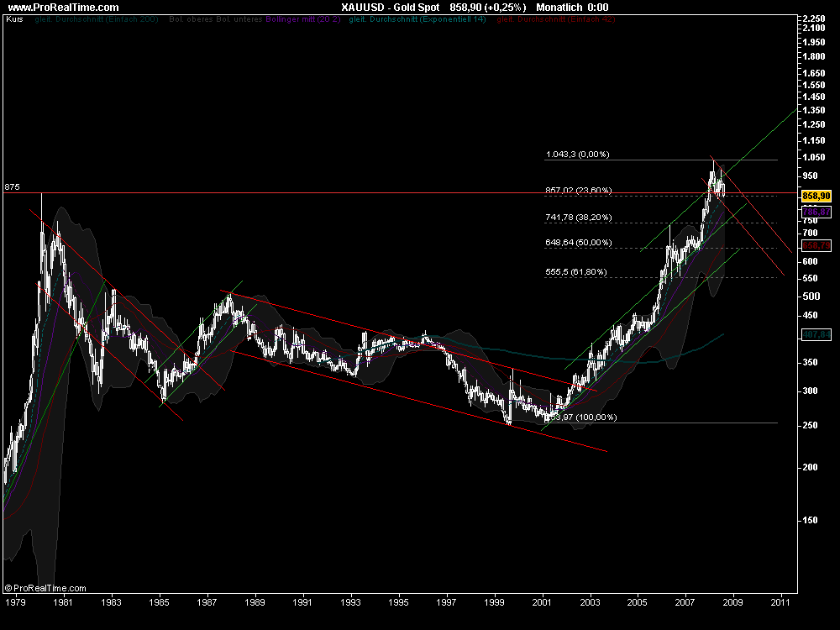Click legend gleit. Durchschnitt (Einfach 200)
The width and height of the screenshot is (840, 630).
click(97, 18)
